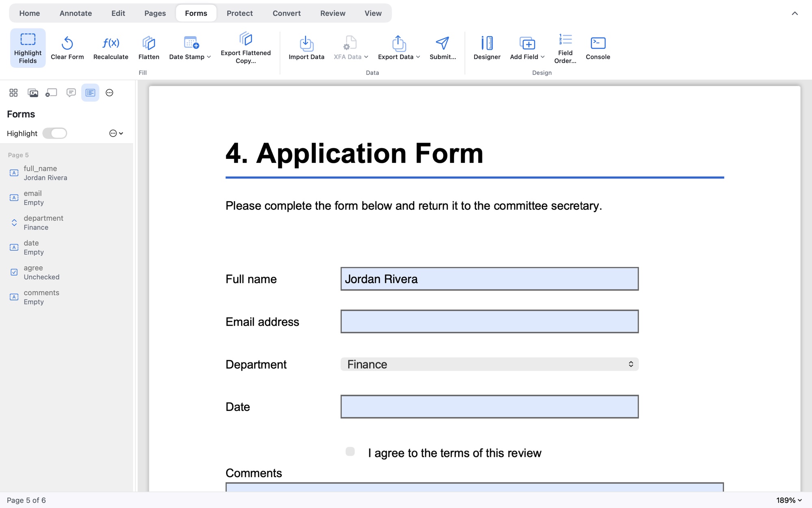Open the JavaScript Console
Viewport: 812px width, 508px height.
tap(598, 48)
